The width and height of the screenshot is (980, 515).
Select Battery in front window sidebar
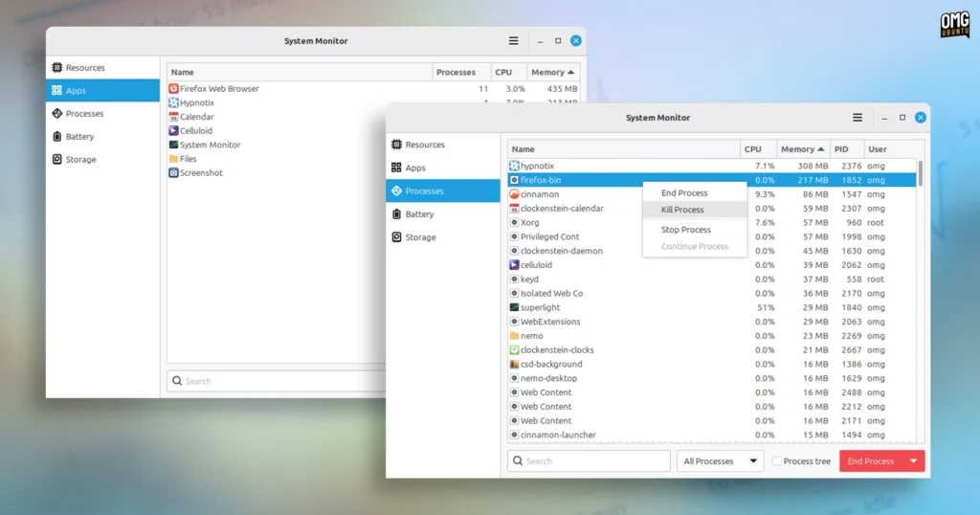tap(443, 213)
